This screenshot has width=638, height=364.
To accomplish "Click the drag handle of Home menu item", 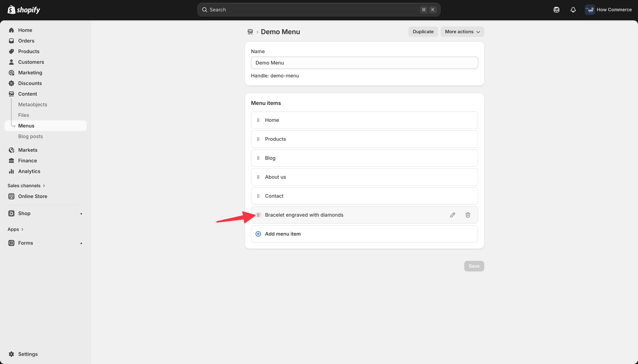I will coord(258,120).
